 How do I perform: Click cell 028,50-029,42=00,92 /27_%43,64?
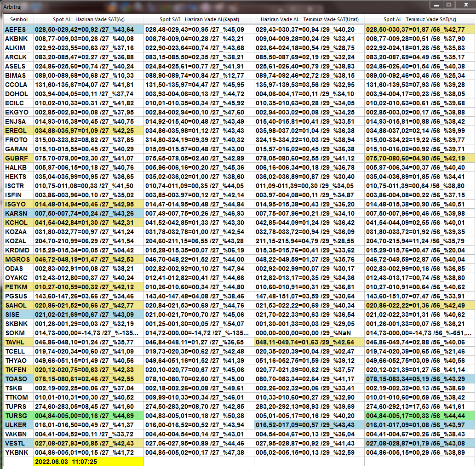click(89, 29)
